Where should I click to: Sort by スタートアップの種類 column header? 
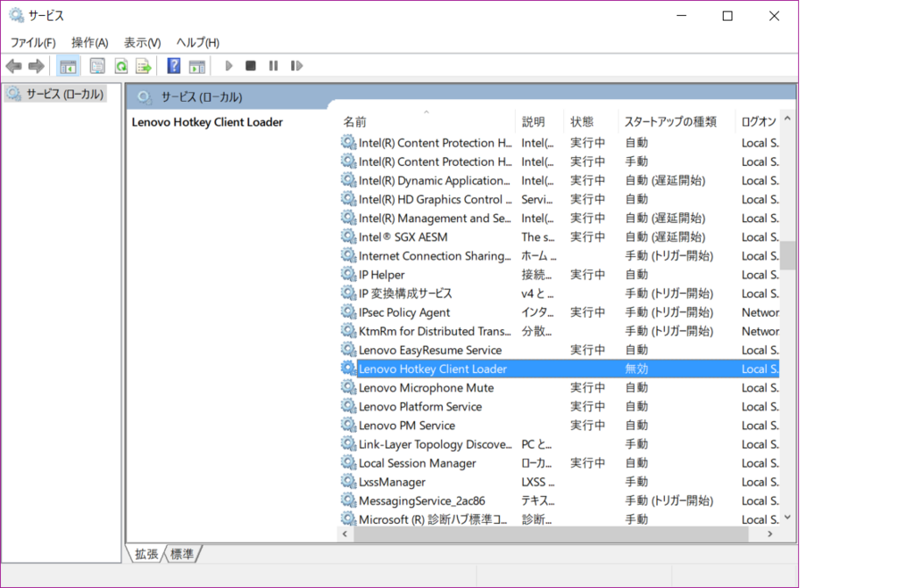(x=677, y=121)
